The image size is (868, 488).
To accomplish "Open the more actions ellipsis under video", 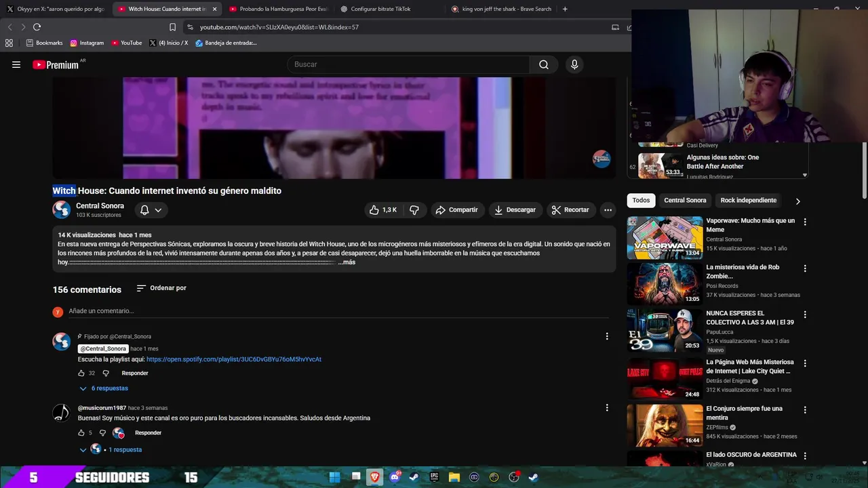I will (x=608, y=210).
